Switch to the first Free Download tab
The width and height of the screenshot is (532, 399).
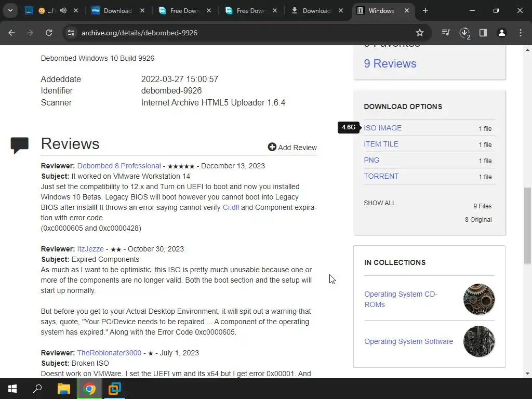click(x=183, y=10)
